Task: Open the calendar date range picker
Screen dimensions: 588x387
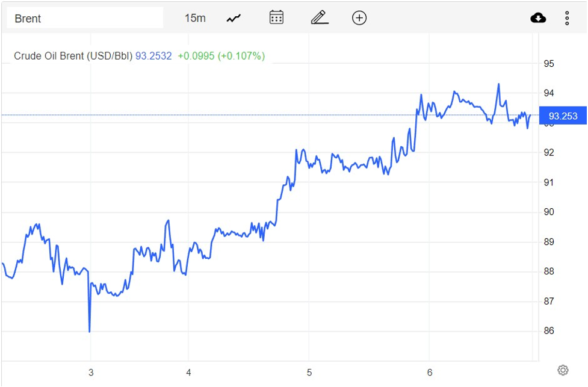Action: click(276, 17)
